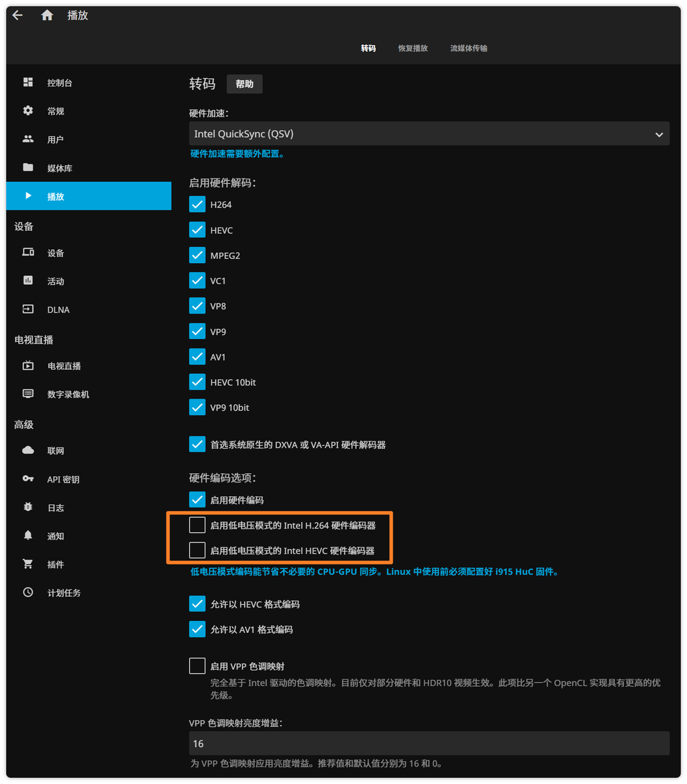
Task: Open 媒体库 folder icon in sidebar
Action: 28,167
